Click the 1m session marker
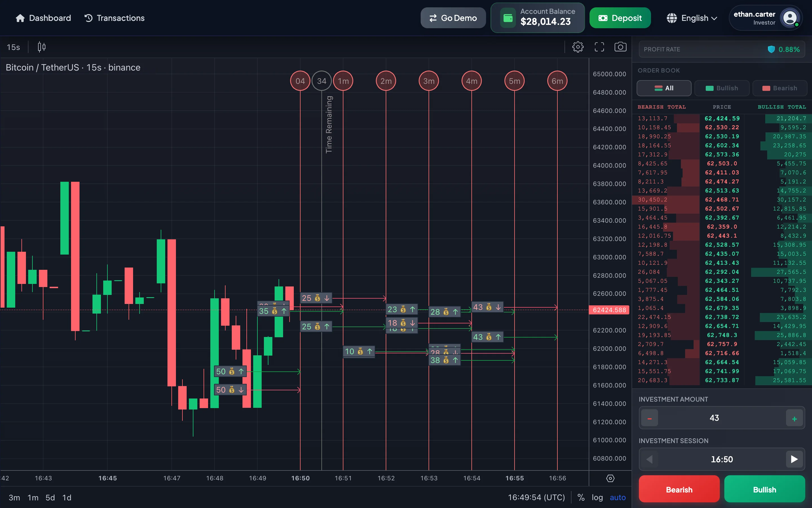The height and width of the screenshot is (508, 812). coord(343,81)
